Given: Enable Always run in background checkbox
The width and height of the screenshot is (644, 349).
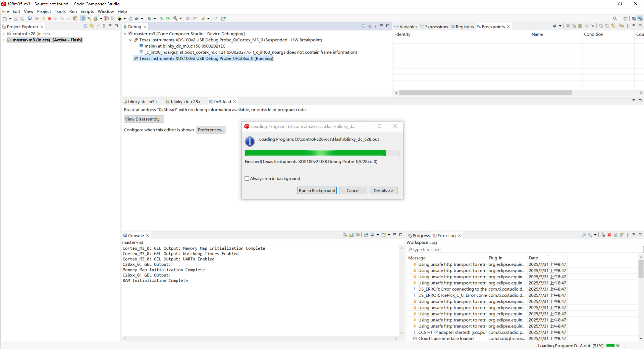Looking at the screenshot, I should click(247, 179).
